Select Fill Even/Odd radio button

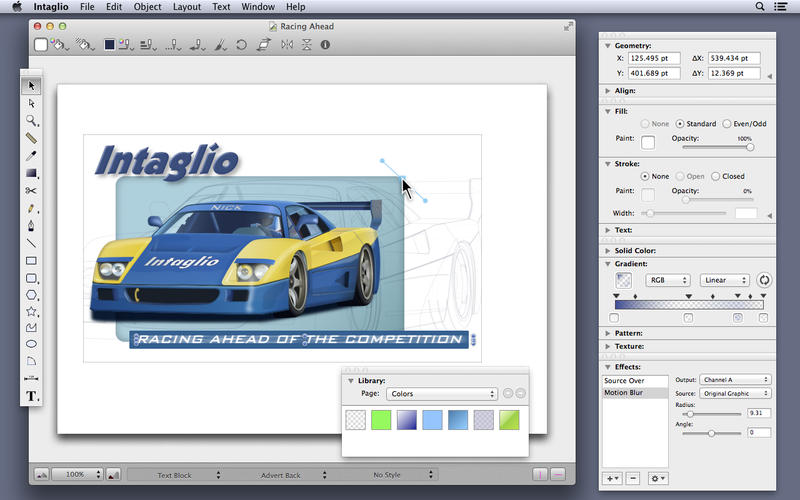pyautogui.click(x=727, y=124)
